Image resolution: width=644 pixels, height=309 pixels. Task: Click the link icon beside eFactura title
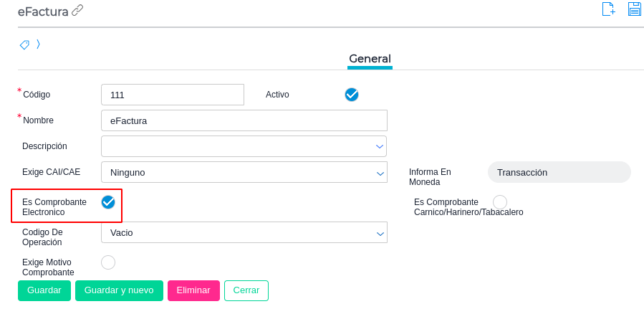pyautogui.click(x=77, y=10)
